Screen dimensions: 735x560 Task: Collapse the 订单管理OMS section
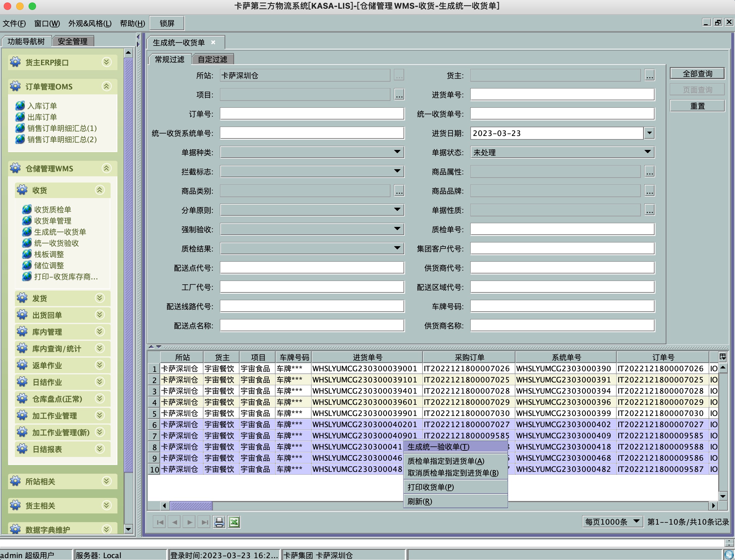tap(106, 86)
